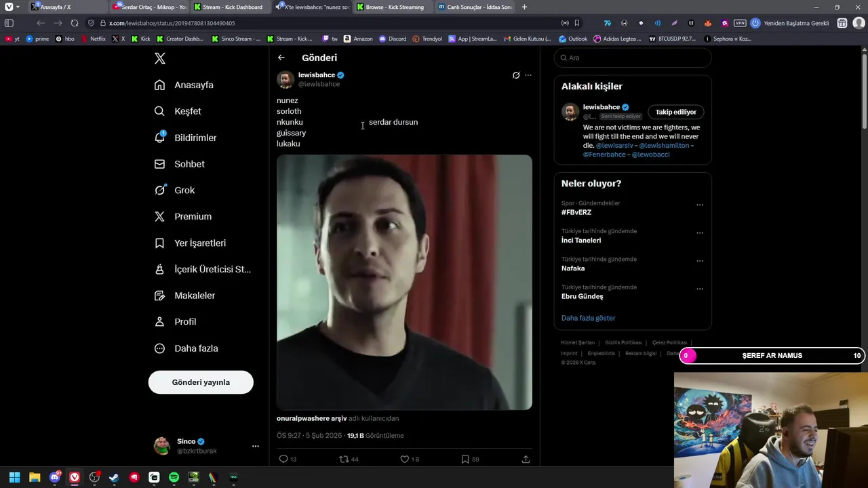This screenshot has height=488, width=868.
Task: Reload the page via refresh icon
Action: (x=75, y=23)
